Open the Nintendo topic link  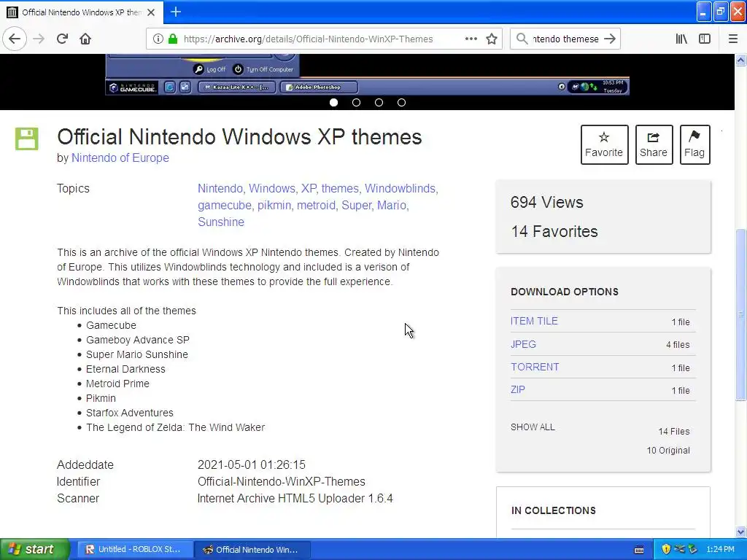[220, 189]
